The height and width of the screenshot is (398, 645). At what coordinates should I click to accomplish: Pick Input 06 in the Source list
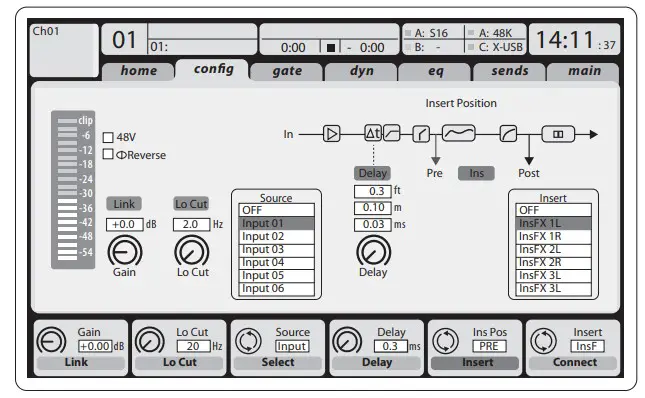276,289
